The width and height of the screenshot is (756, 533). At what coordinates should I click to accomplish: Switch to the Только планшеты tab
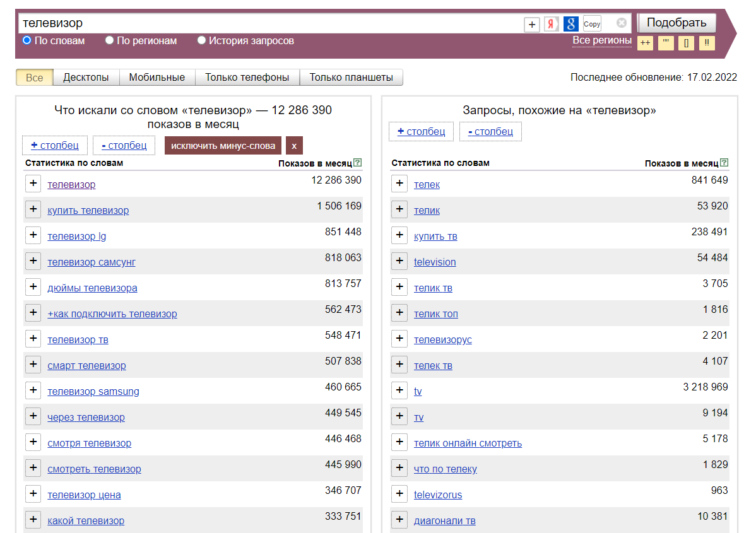coord(351,77)
